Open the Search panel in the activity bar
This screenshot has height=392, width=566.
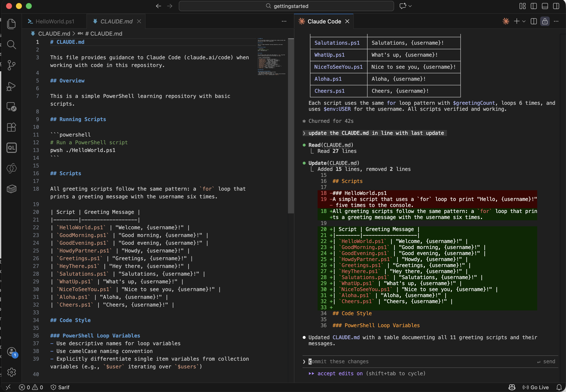coord(11,45)
